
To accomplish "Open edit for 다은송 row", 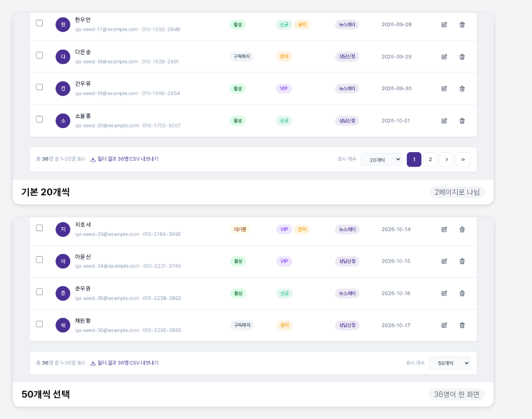I will point(444,57).
